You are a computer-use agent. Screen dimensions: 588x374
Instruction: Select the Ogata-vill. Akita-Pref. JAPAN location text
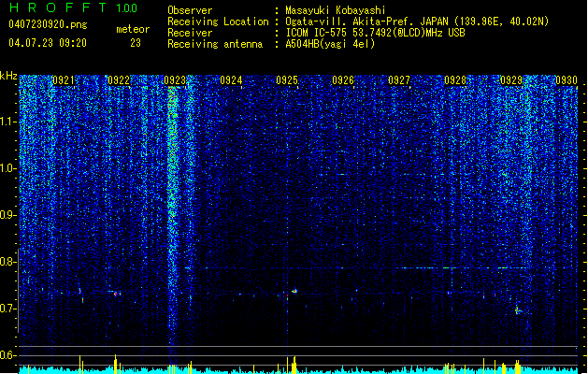pos(417,22)
